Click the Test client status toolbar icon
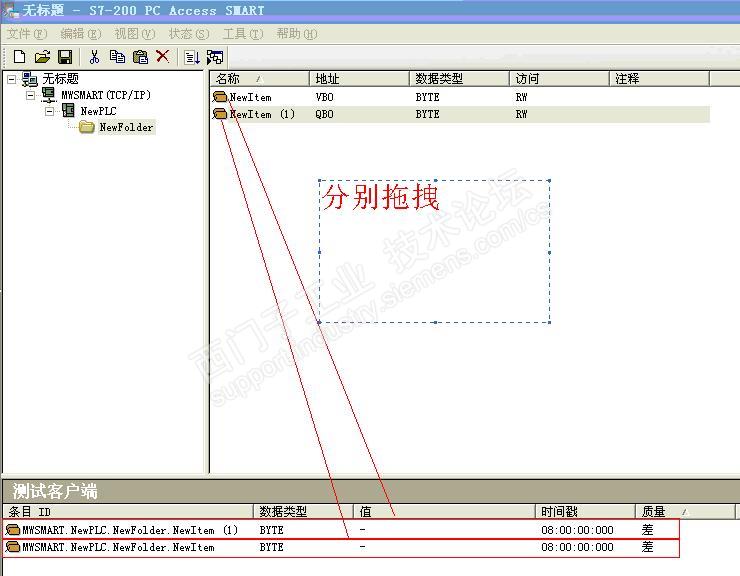The image size is (740, 576). [215, 57]
